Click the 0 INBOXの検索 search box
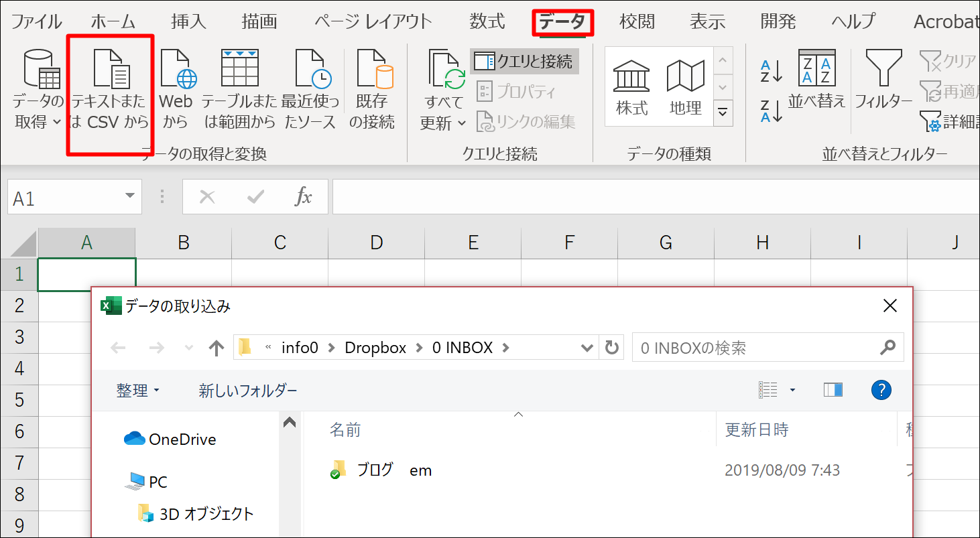Image resolution: width=980 pixels, height=538 pixels. 768,348
